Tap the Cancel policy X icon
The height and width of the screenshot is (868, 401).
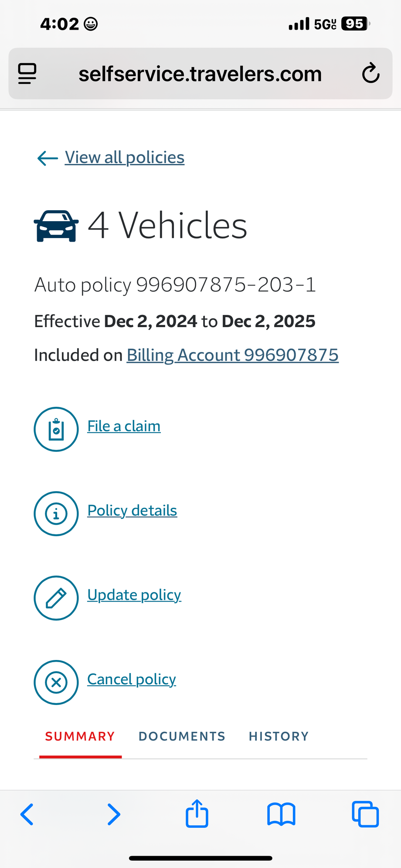[x=56, y=682]
